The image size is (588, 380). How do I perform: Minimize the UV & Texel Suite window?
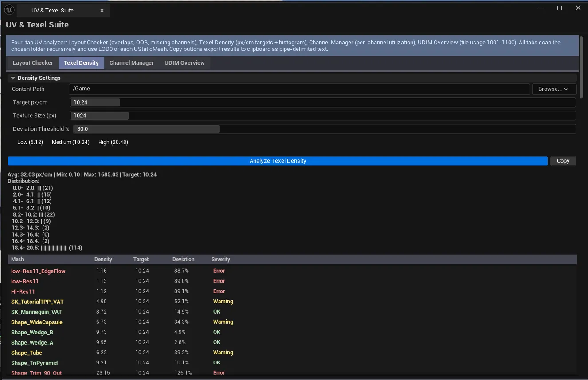click(541, 8)
